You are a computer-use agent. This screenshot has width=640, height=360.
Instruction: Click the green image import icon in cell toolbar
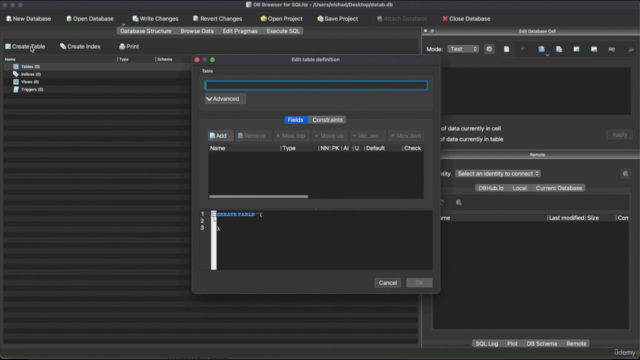[576, 49]
